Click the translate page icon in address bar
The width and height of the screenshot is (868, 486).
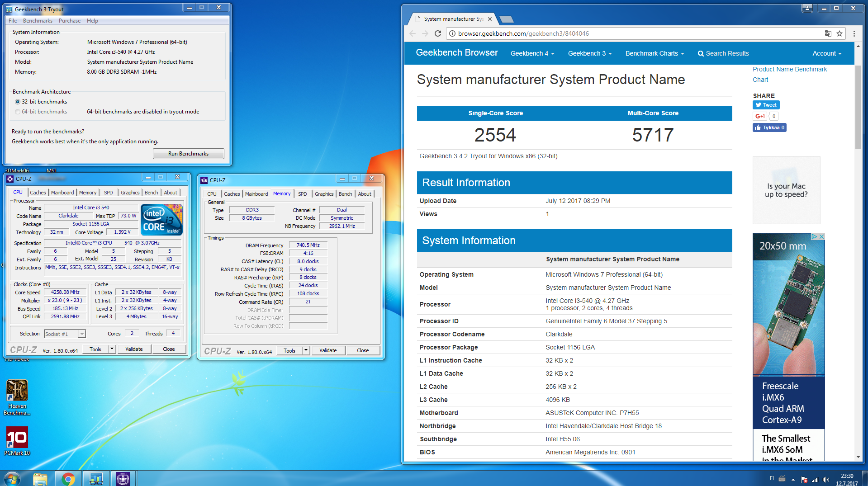828,33
